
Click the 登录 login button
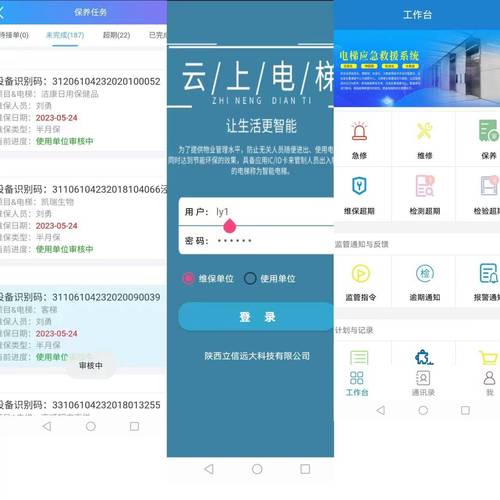(256, 317)
